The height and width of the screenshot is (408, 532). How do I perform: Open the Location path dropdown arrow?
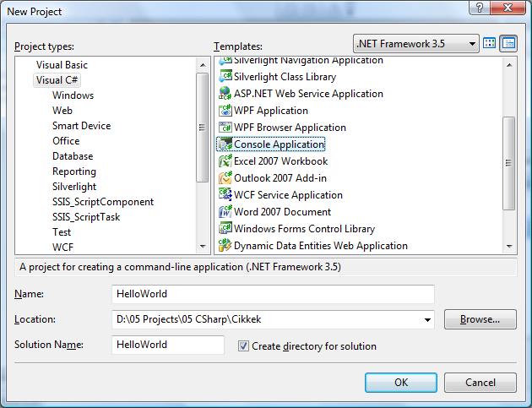[427, 320]
